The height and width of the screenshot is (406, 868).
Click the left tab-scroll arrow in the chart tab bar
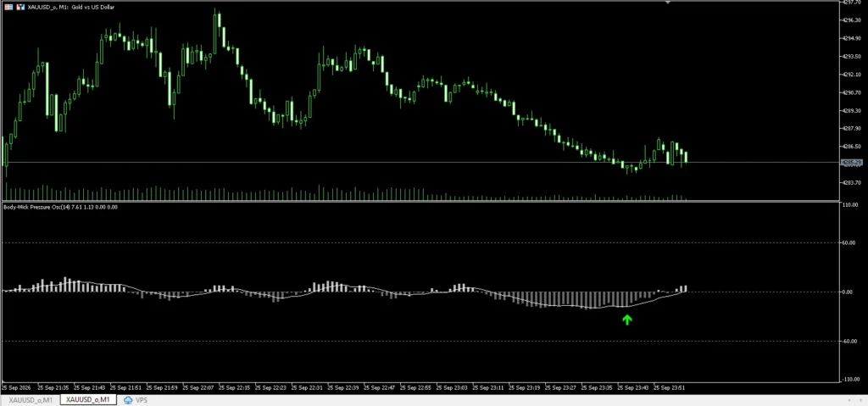(849, 400)
